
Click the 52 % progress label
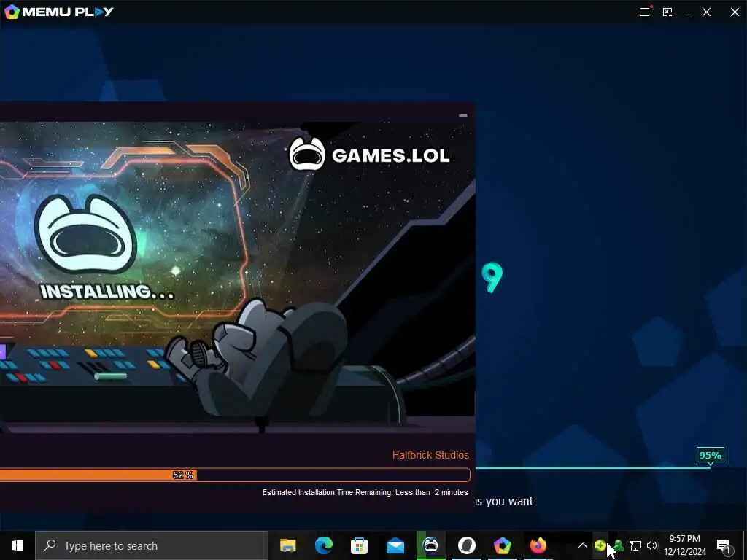(x=183, y=475)
